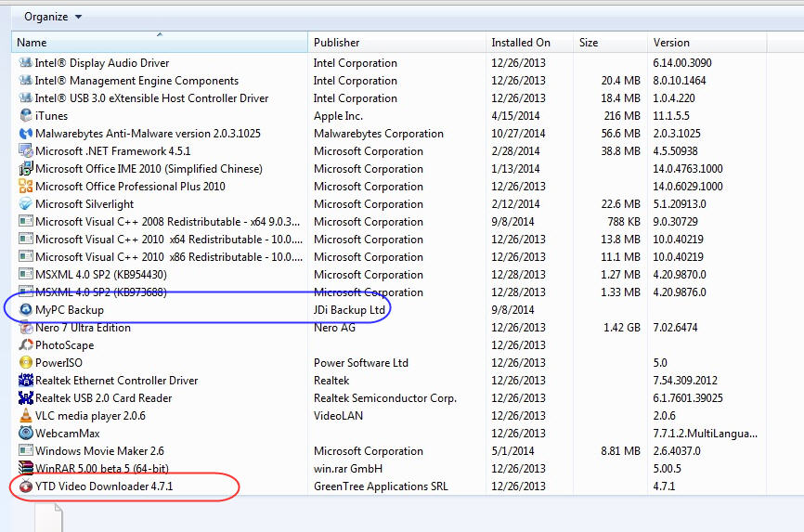
Task: Click the "4/15/2014" install date
Action: (x=515, y=116)
